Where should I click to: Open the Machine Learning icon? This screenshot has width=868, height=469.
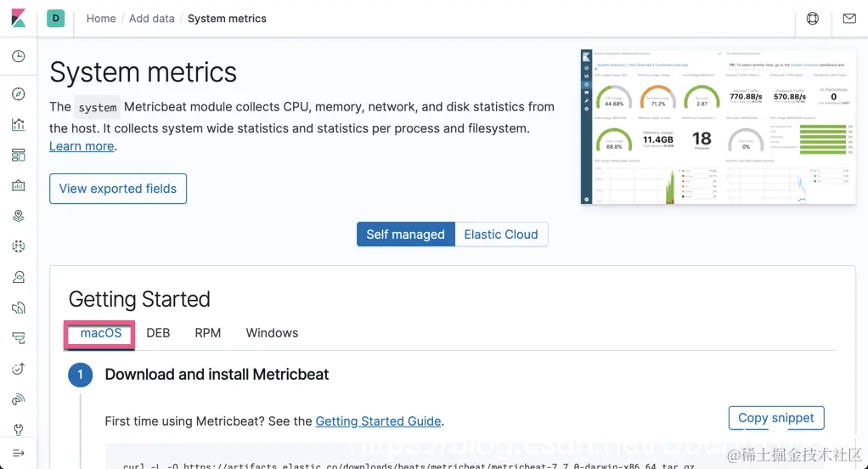tap(19, 246)
